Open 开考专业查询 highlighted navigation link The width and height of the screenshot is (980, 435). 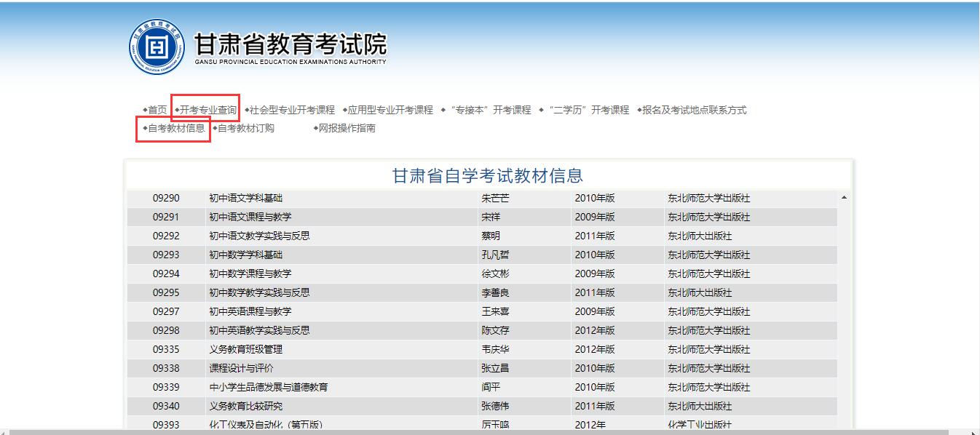point(208,110)
